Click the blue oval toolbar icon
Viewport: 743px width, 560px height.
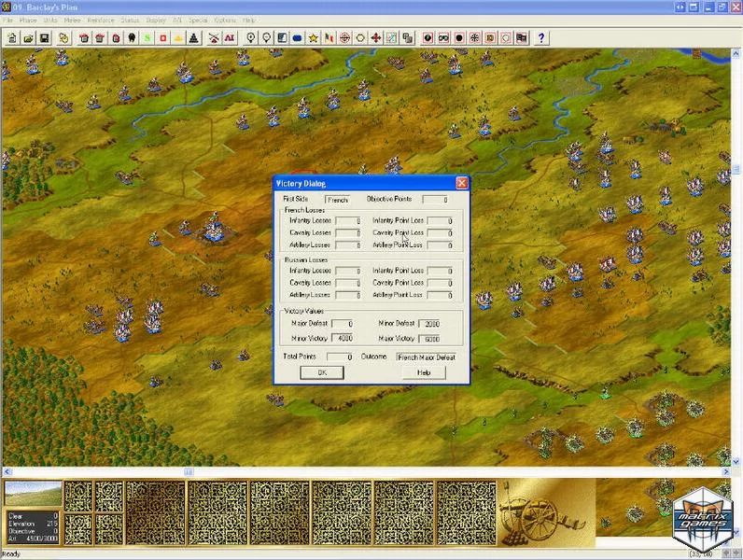click(298, 38)
